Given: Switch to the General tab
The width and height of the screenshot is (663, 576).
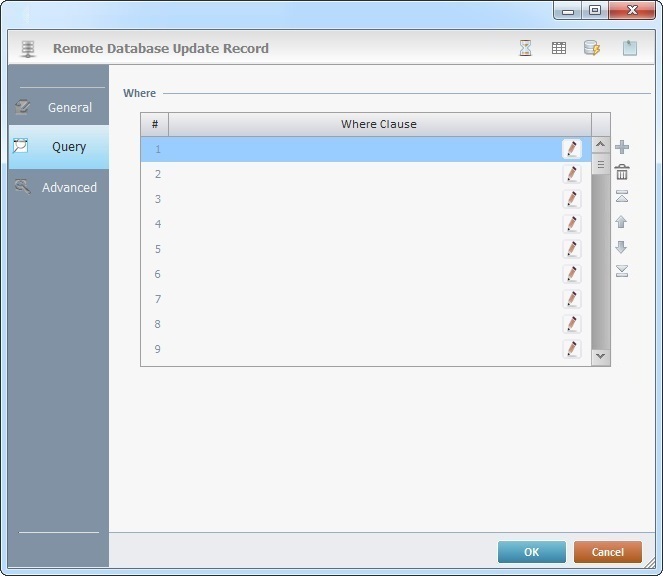Looking at the screenshot, I should pos(58,107).
